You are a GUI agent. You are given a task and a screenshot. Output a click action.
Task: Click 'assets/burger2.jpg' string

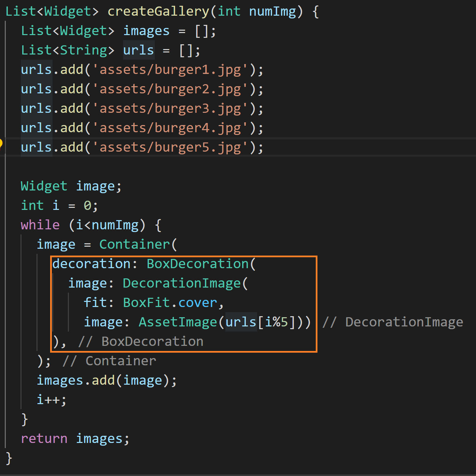pyautogui.click(x=170, y=89)
